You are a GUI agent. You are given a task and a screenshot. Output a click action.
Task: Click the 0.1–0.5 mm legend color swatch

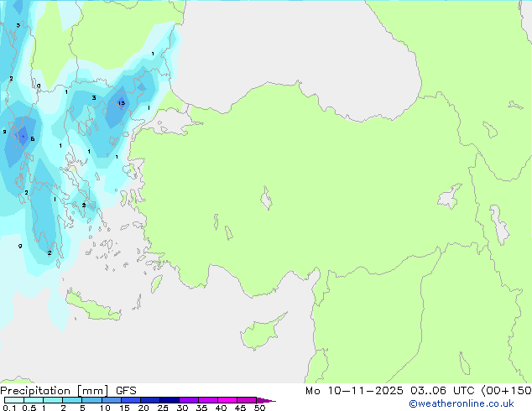coord(14,400)
